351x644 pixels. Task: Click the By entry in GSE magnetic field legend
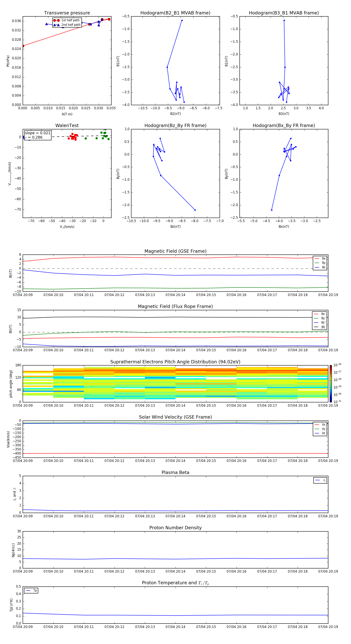[320, 263]
